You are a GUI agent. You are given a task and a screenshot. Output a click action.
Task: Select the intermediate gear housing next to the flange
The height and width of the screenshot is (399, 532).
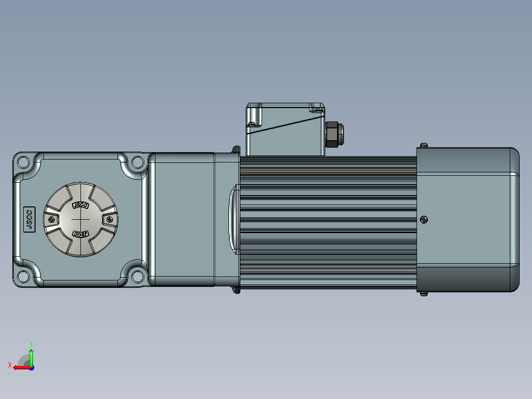tap(182, 219)
